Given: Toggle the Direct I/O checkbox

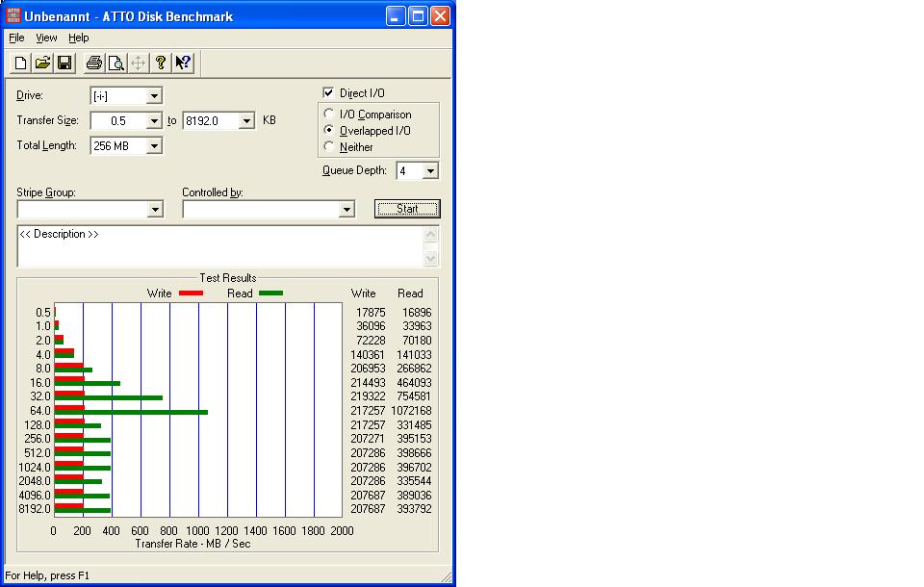Looking at the screenshot, I should (328, 92).
